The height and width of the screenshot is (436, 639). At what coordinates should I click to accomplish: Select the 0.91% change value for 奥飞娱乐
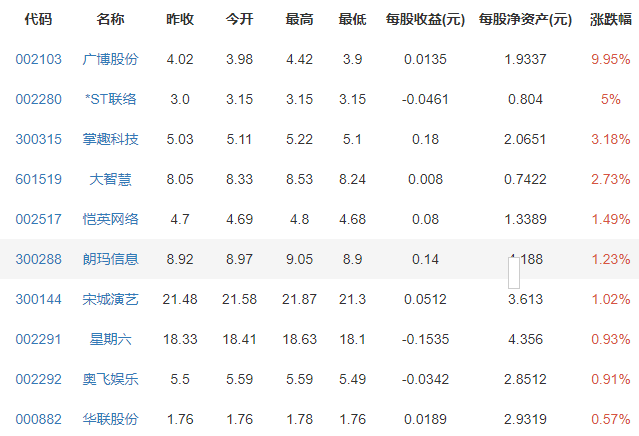coord(611,379)
